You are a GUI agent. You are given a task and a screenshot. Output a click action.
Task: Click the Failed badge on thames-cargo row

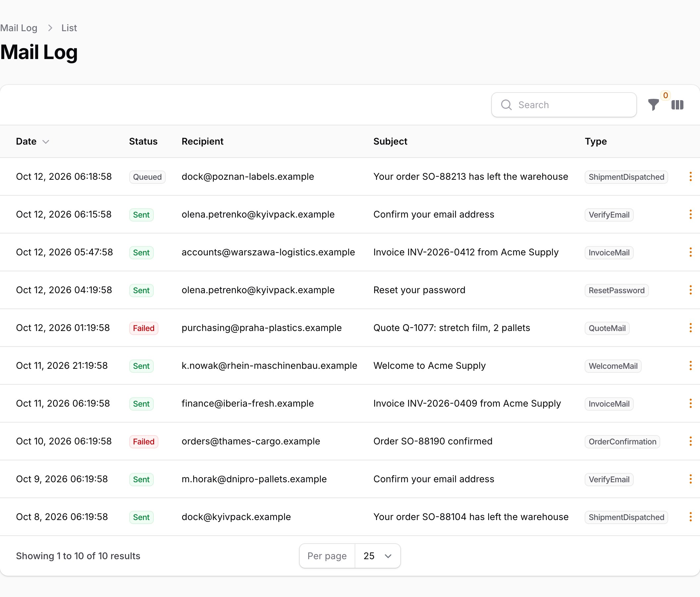(x=144, y=441)
